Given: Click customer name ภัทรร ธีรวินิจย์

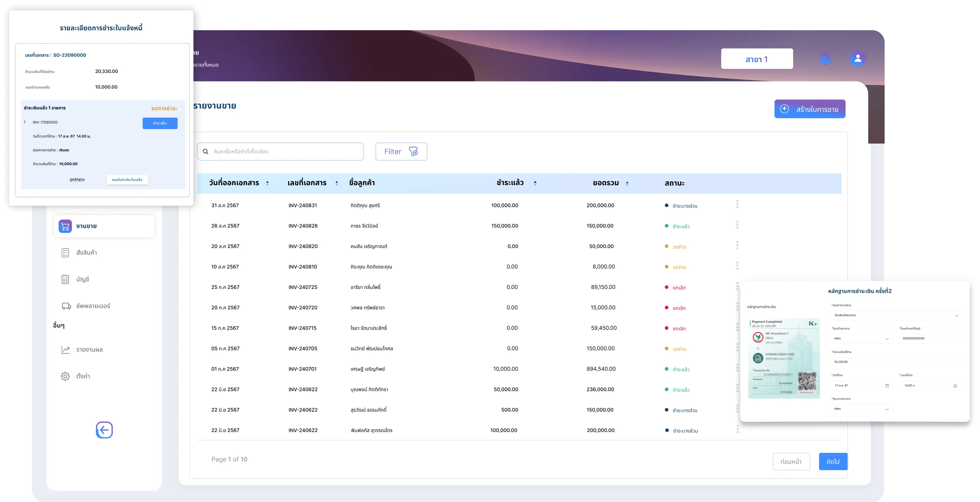Looking at the screenshot, I should click(364, 226).
